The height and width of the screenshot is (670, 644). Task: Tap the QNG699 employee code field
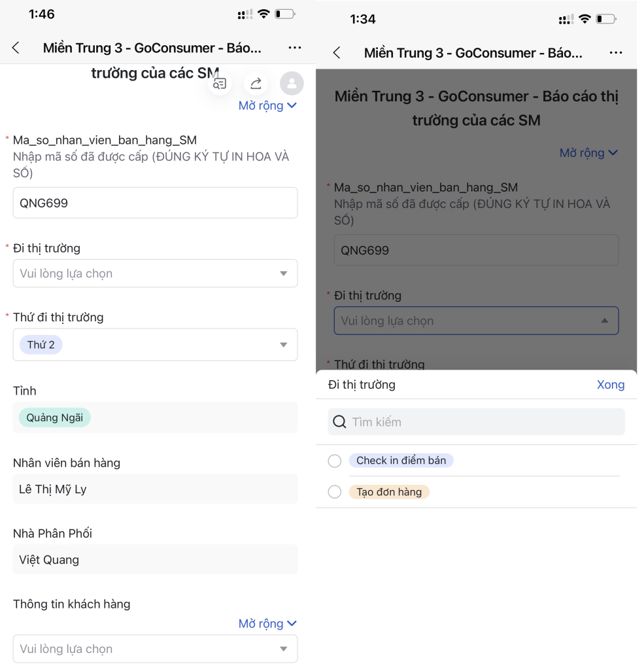point(155,203)
